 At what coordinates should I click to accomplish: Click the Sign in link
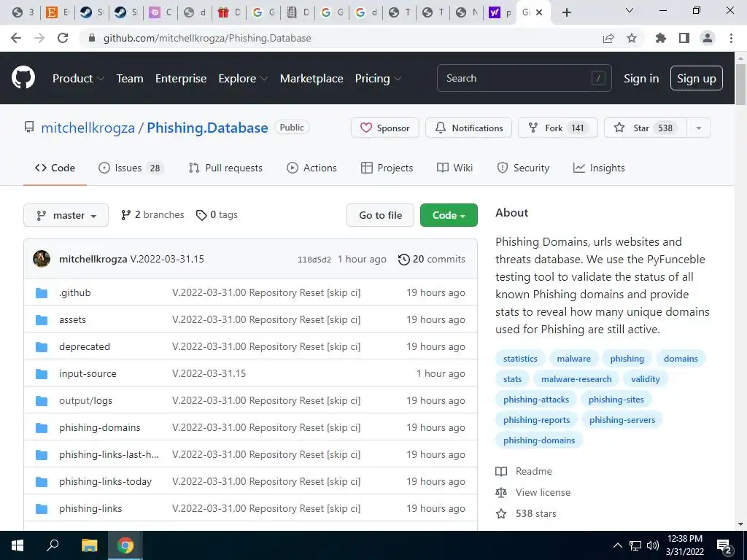pyautogui.click(x=641, y=78)
